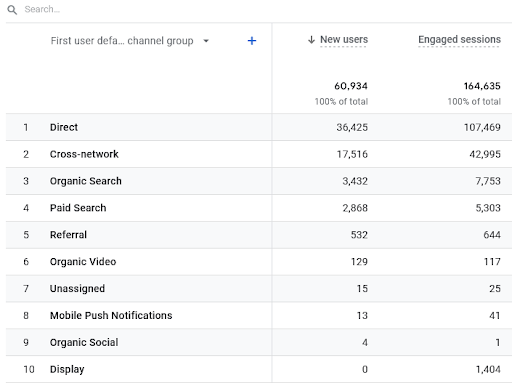Select the Unassigned channel label

[x=77, y=288]
